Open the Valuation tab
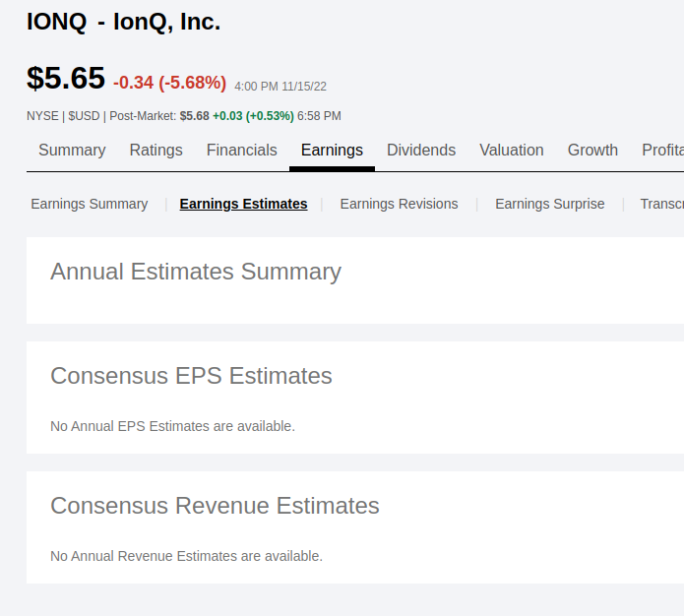This screenshot has height=616, width=684. [x=512, y=151]
